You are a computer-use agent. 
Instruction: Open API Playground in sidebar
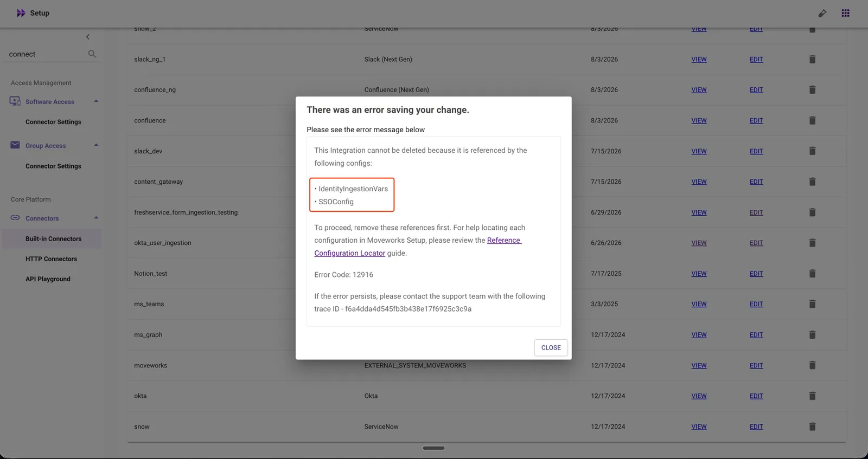click(x=48, y=279)
